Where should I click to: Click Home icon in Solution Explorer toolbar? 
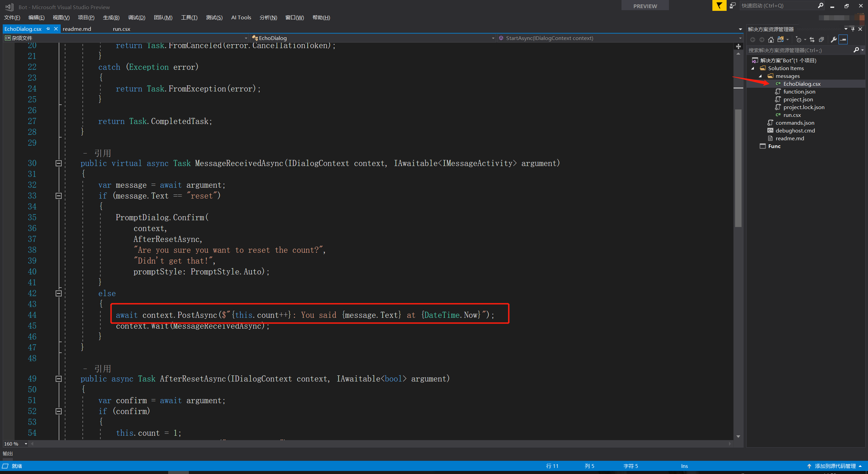(x=771, y=40)
